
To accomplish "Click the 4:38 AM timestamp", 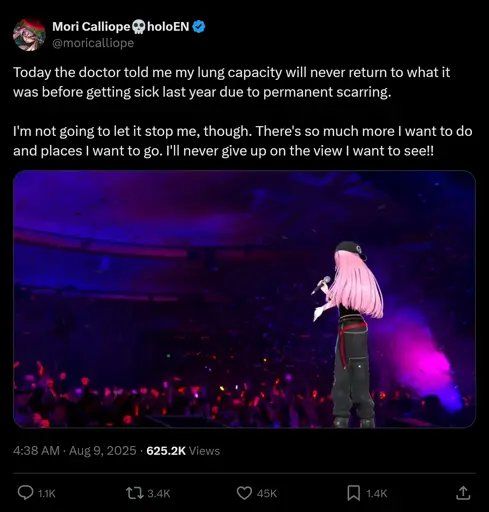I will (36, 451).
